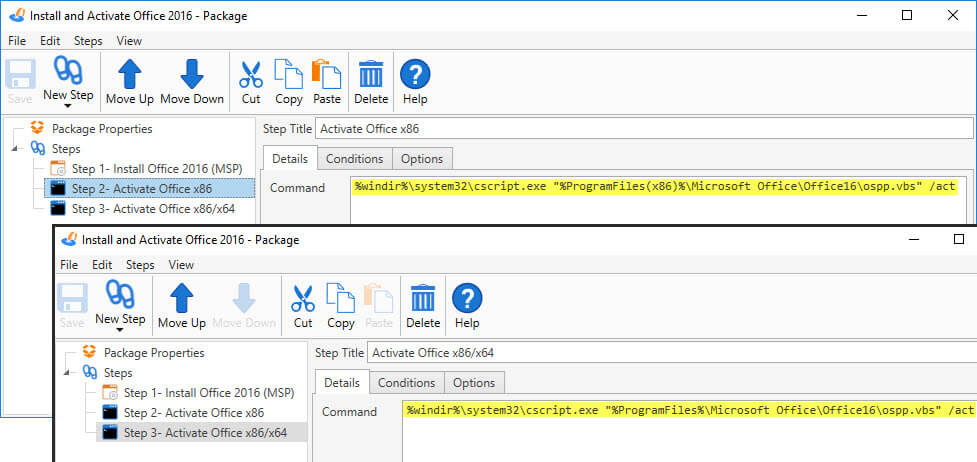The image size is (977, 462).
Task: Click Cut scissors icon in front window
Action: pos(303,299)
